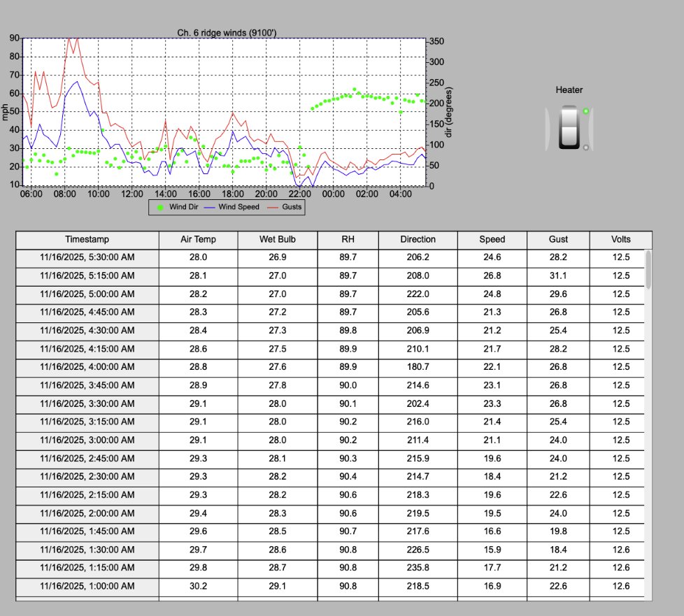684x616 pixels.
Task: Click the Speed column header
Action: click(492, 240)
